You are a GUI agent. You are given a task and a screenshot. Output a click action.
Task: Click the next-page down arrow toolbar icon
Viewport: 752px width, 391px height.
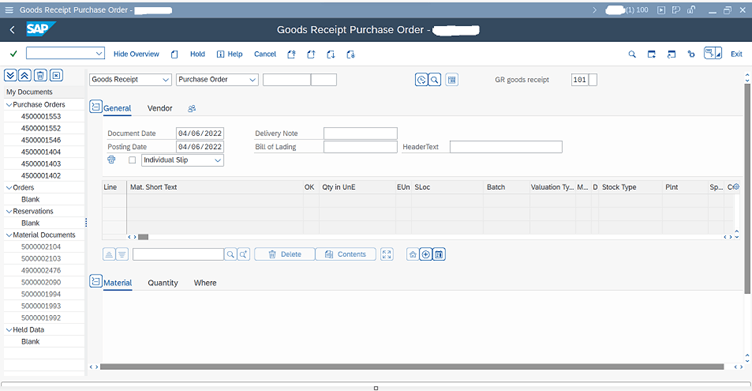(330, 54)
